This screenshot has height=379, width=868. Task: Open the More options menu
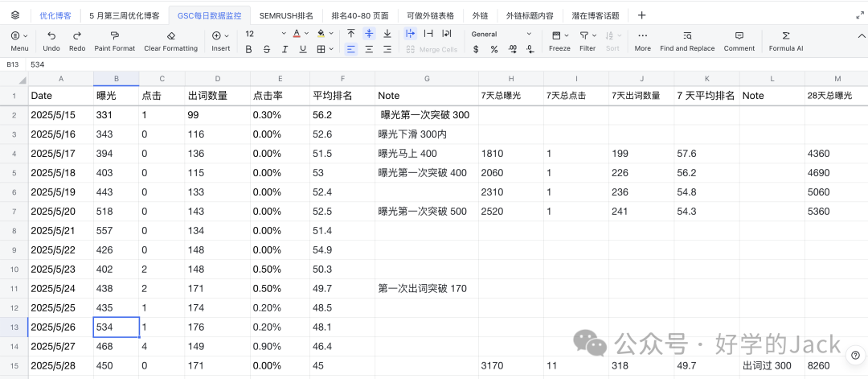[x=643, y=41]
